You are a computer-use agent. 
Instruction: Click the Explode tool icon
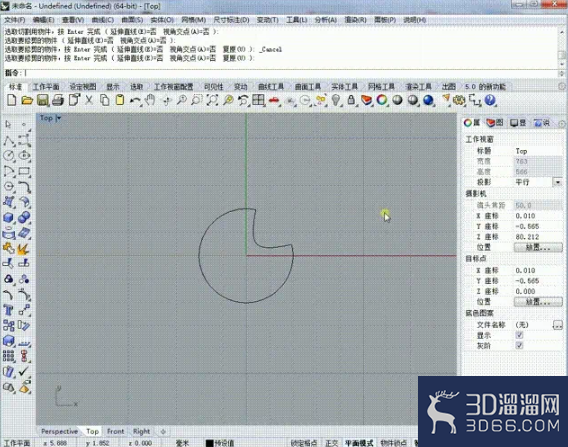24,248
